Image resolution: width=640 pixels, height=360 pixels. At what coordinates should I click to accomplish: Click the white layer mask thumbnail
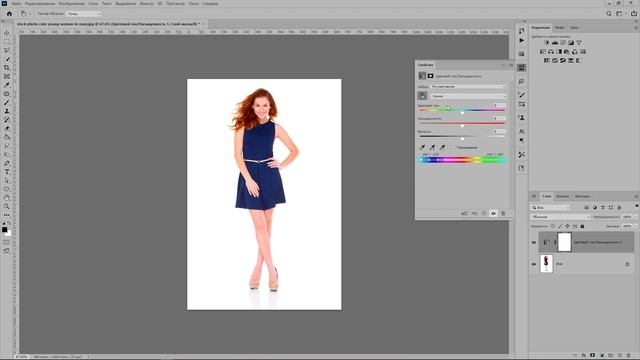(564, 242)
